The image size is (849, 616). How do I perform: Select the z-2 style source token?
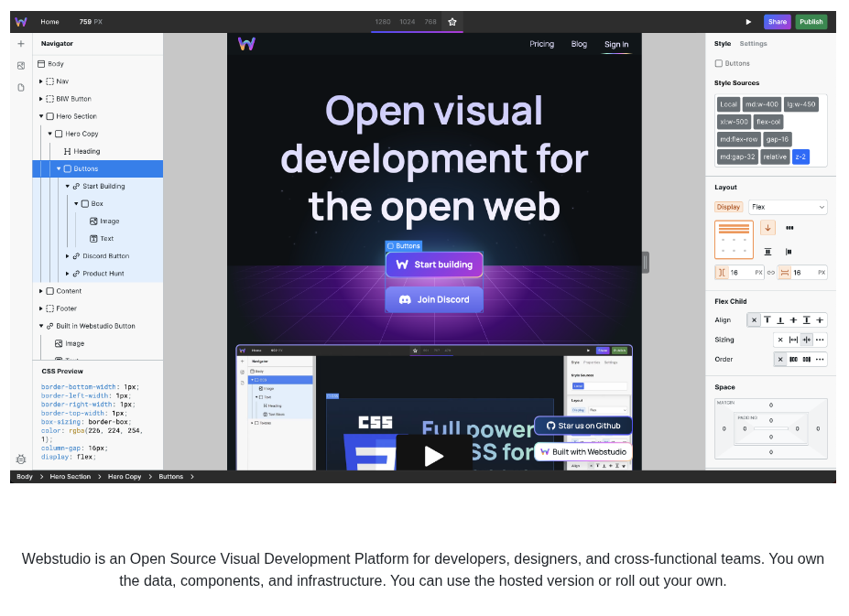pos(800,157)
